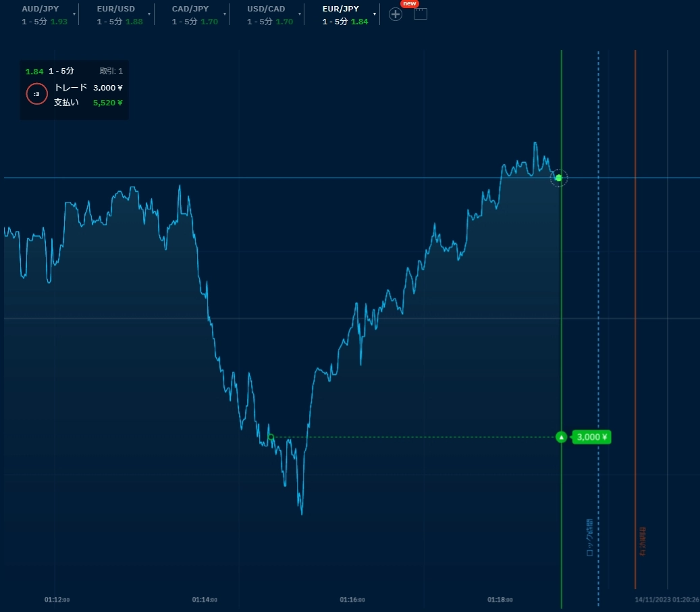Viewport: 700px width, 612px height.
Task: Click the 5,520 ¥ payout amount
Action: (107, 103)
